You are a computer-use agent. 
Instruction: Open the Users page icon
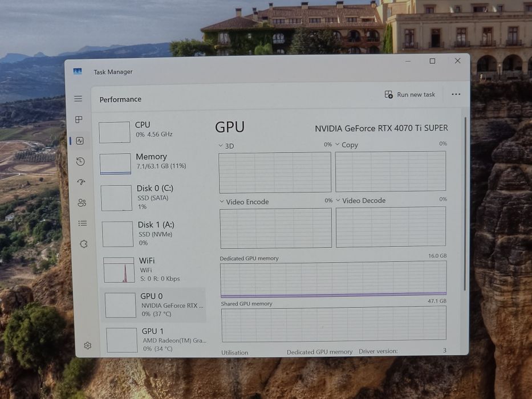point(82,203)
